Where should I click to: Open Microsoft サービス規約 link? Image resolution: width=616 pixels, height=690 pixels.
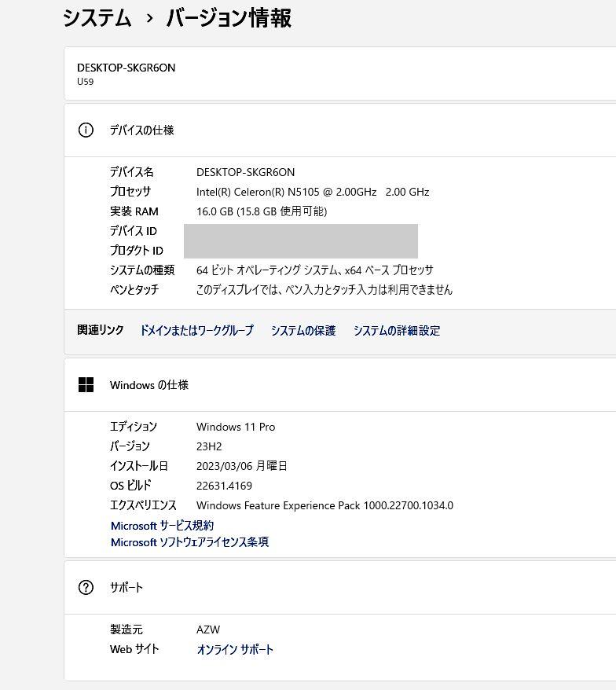tap(162, 526)
